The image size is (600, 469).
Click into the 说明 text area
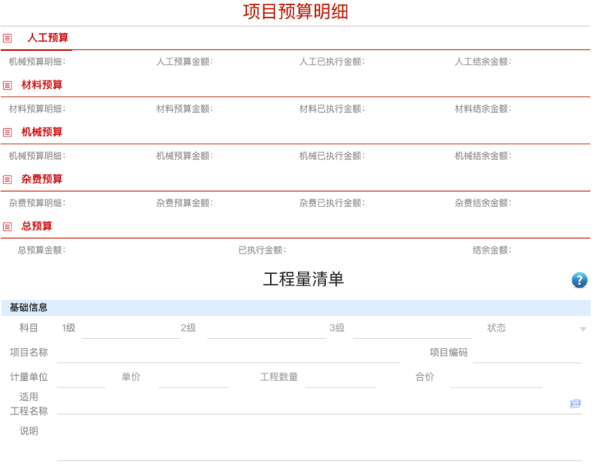point(319,442)
